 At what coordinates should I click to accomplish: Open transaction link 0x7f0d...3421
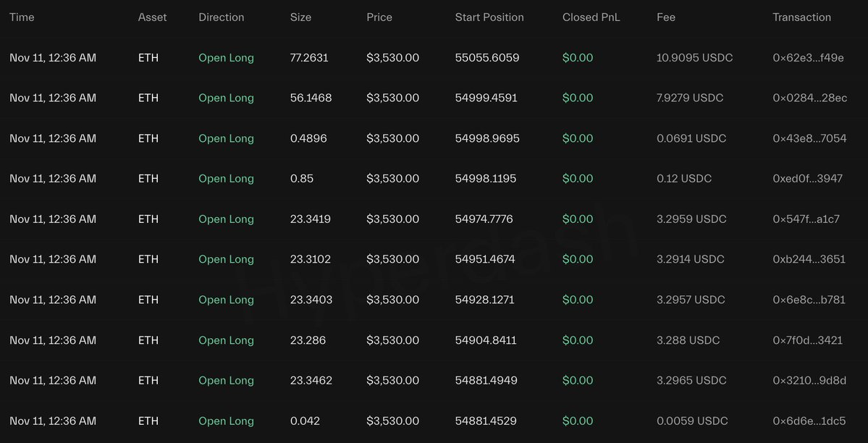[807, 340]
